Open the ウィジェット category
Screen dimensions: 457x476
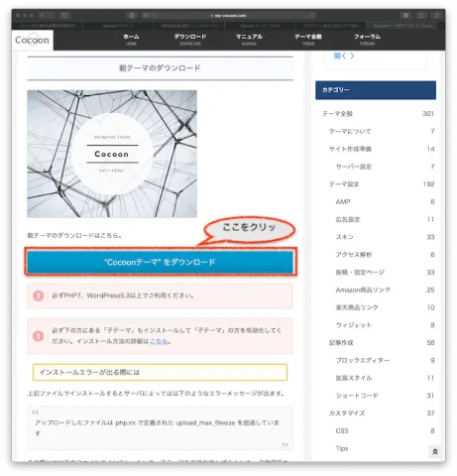tap(354, 325)
